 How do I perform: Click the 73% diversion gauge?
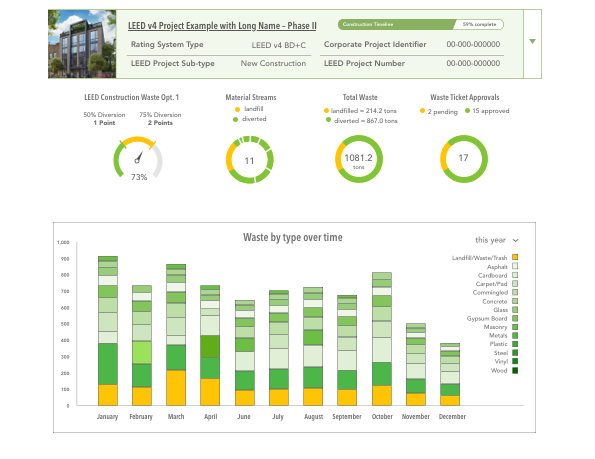click(x=138, y=159)
